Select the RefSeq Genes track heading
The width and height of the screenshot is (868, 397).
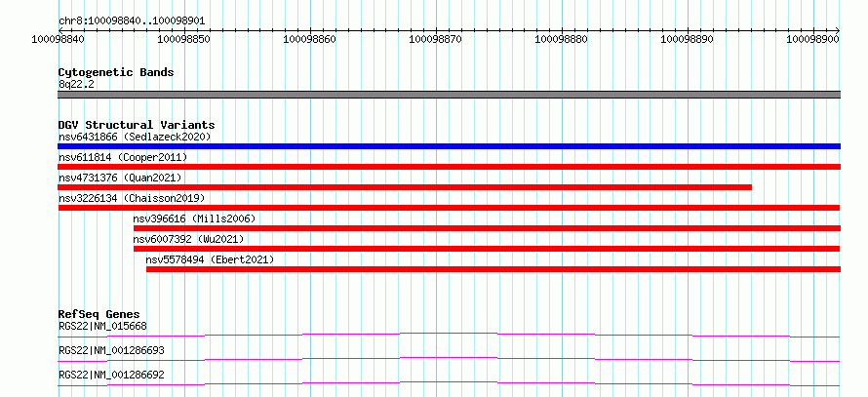click(99, 314)
